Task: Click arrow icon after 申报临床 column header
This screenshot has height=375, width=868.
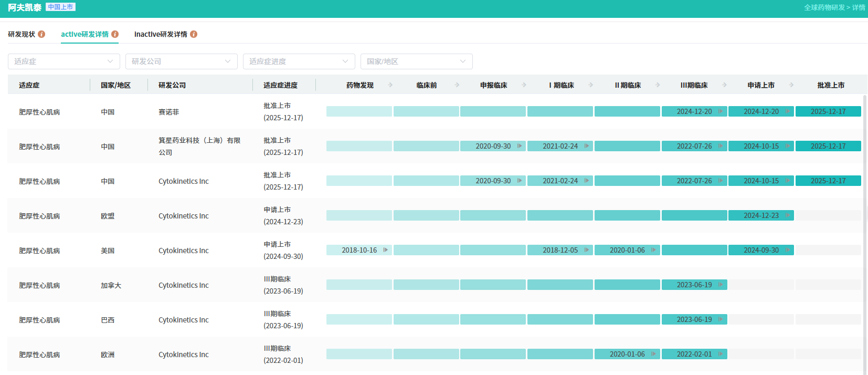Action: 524,85
